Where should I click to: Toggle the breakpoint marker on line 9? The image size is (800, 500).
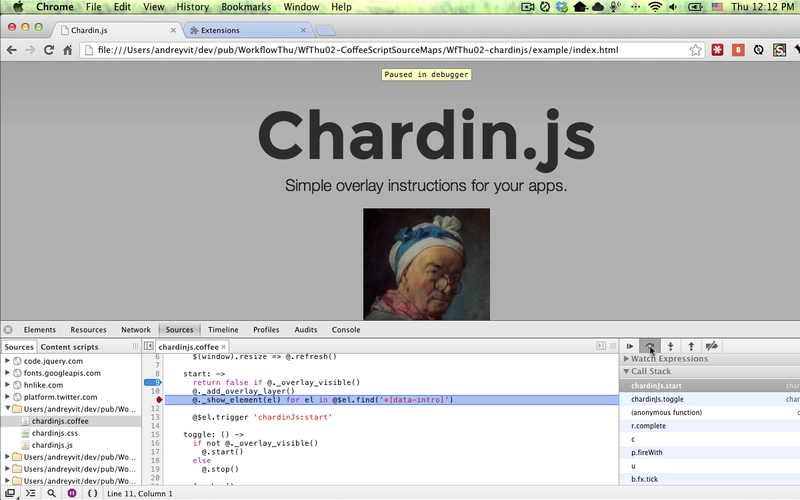click(153, 382)
